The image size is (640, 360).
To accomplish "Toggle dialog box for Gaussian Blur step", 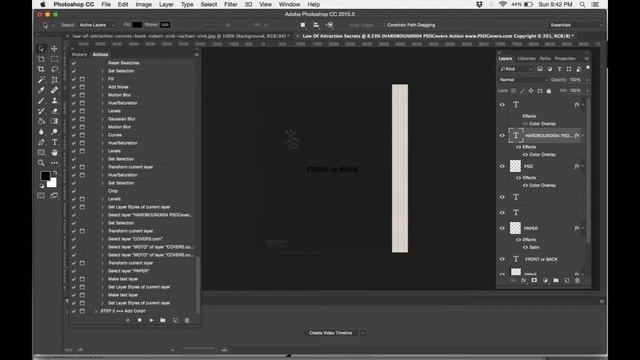I will 82,119.
